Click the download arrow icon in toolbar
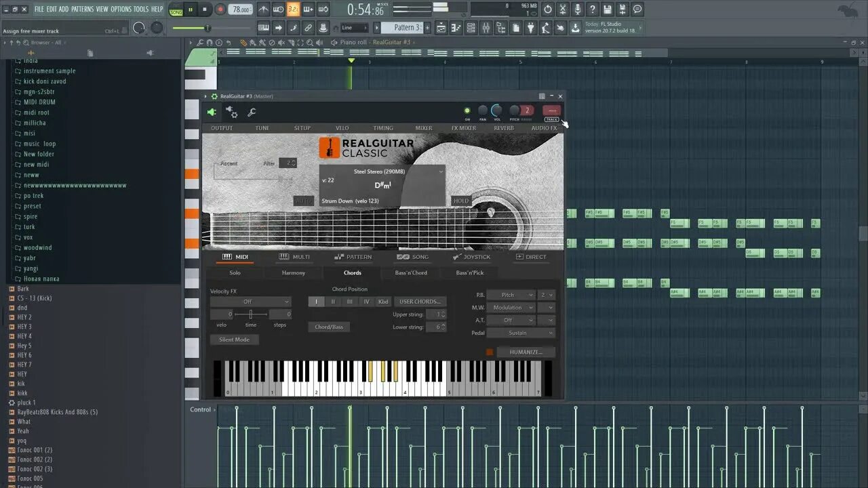Image resolution: width=868 pixels, height=488 pixels. tap(575, 28)
